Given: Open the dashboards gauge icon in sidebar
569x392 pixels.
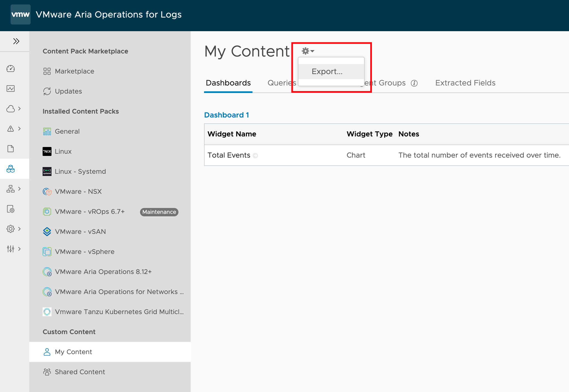Looking at the screenshot, I should click(x=11, y=68).
